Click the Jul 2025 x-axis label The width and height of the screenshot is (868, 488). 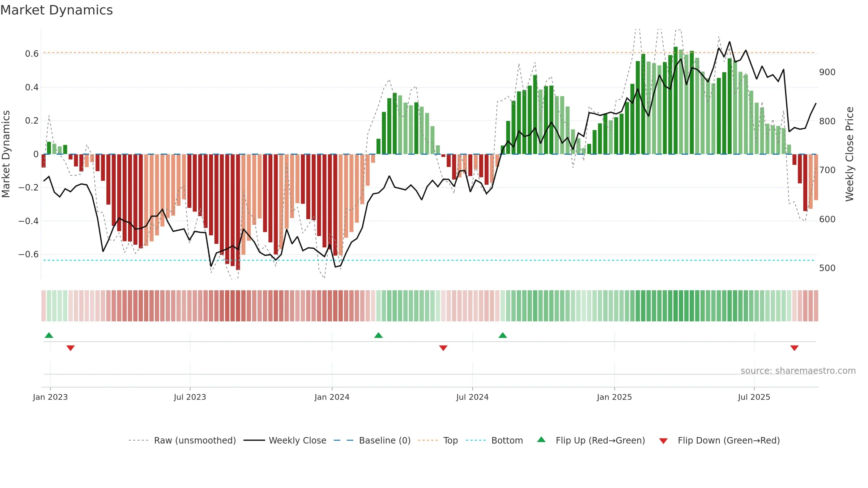[754, 397]
